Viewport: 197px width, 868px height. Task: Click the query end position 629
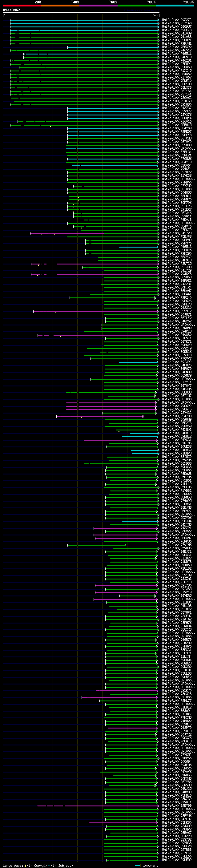[155, 15]
